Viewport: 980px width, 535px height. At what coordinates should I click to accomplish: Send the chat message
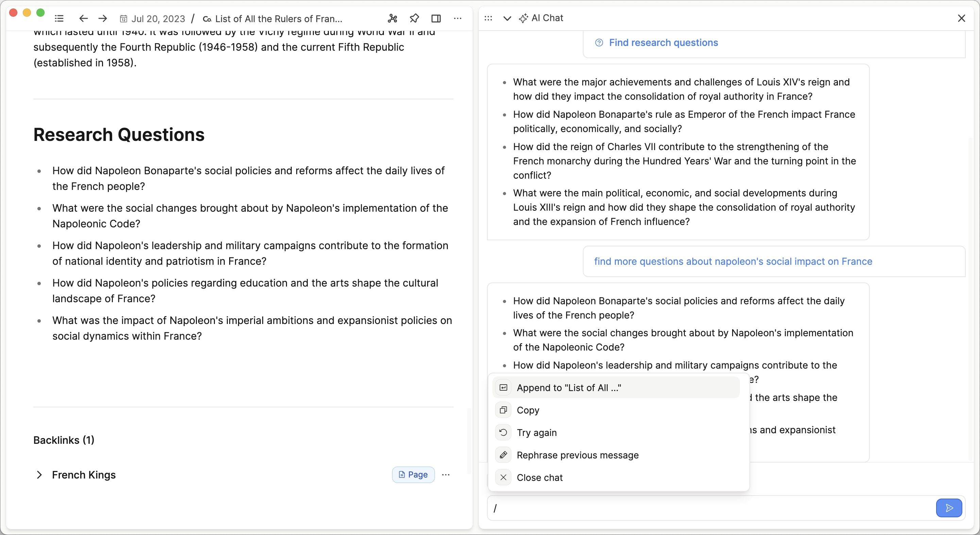click(949, 507)
